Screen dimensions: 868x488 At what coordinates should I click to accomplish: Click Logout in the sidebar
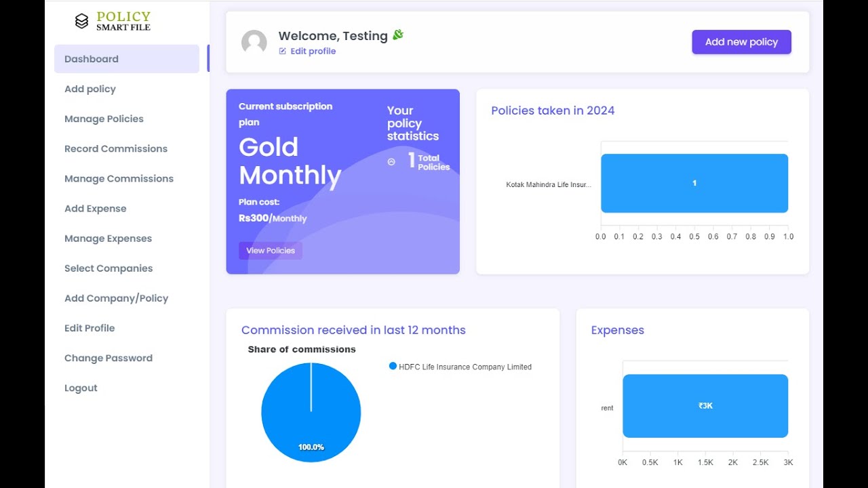81,388
